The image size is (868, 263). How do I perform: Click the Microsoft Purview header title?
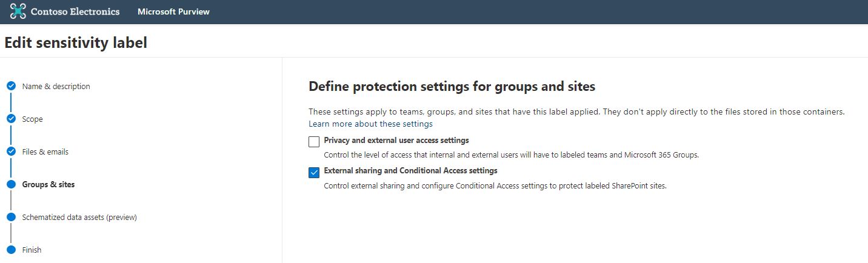pyautogui.click(x=173, y=12)
